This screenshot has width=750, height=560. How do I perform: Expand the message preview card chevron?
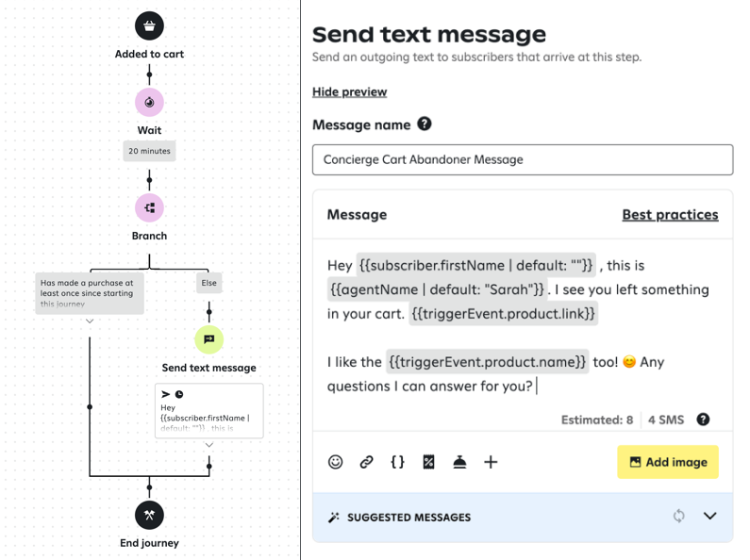click(208, 443)
